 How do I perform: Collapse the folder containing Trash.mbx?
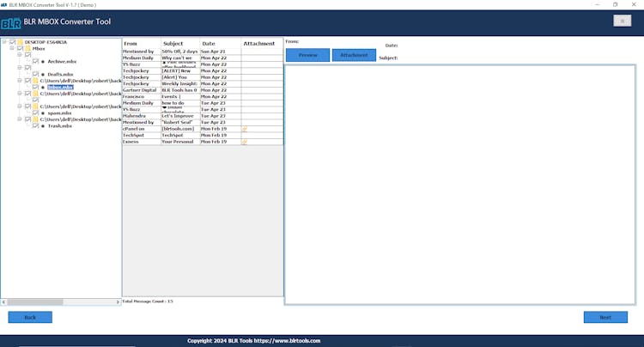tap(19, 119)
